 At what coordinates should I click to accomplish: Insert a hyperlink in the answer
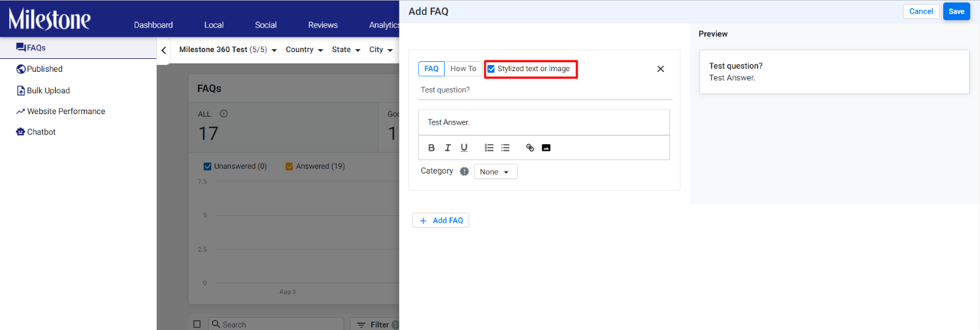[530, 148]
